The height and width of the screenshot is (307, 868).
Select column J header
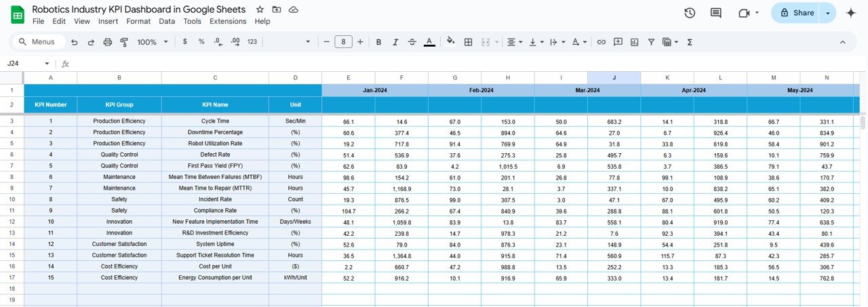(x=614, y=78)
